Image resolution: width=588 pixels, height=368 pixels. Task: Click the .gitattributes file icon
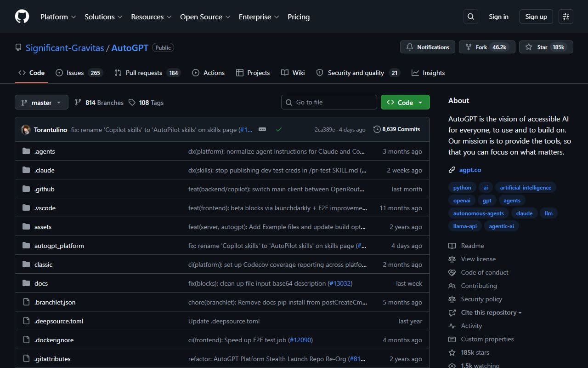pyautogui.click(x=26, y=359)
